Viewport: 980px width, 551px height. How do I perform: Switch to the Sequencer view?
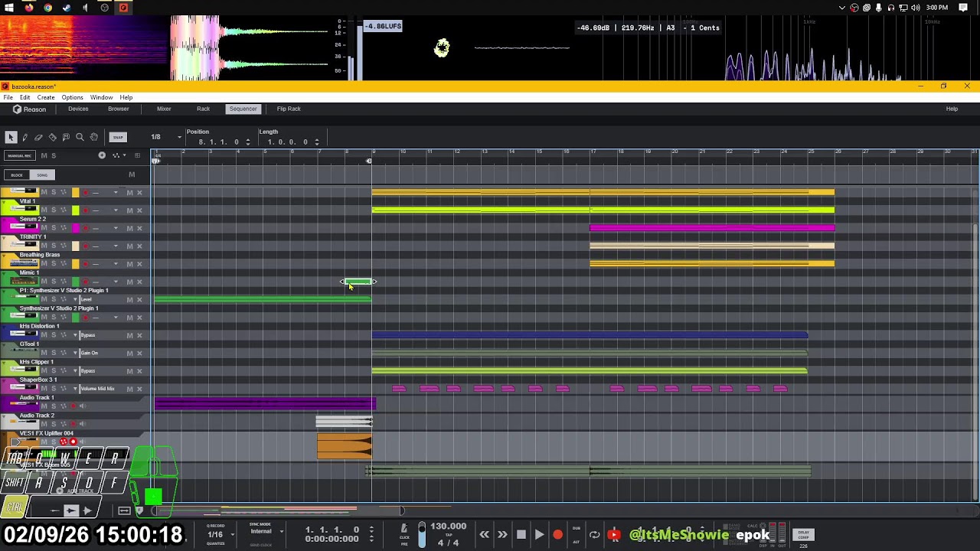(x=243, y=109)
